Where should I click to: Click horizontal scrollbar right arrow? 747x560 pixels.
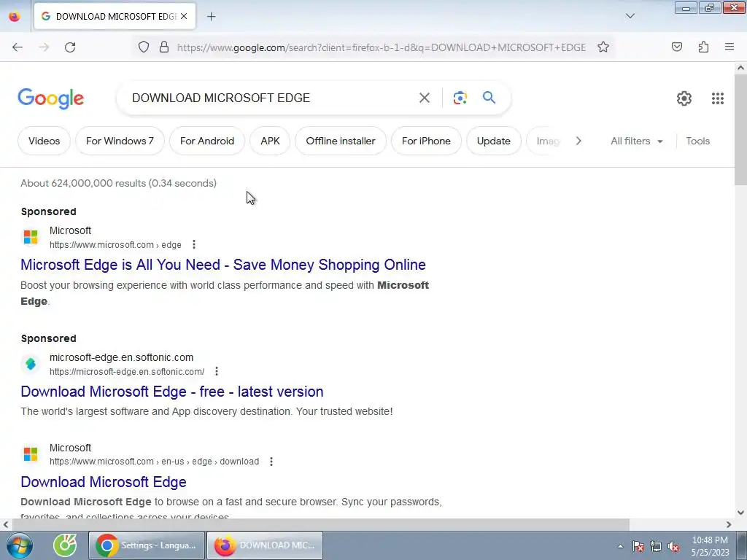coord(729,524)
